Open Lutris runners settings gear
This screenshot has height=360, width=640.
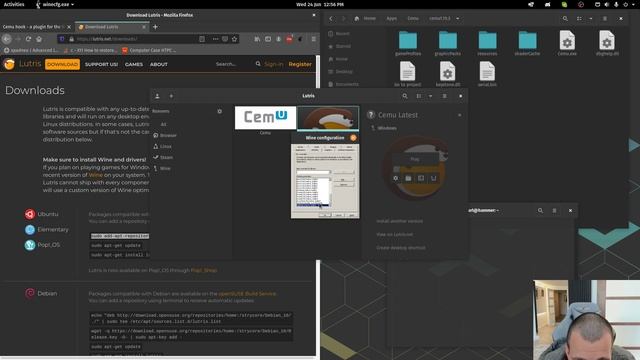point(220,111)
